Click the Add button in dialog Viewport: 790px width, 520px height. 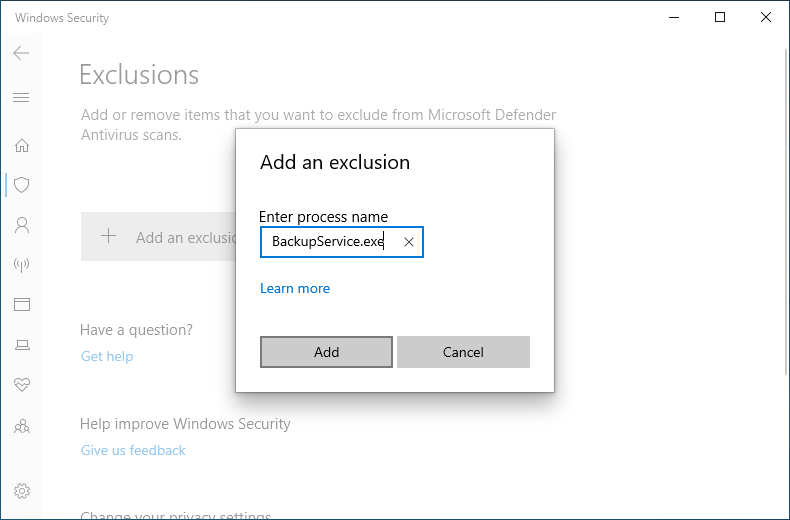326,352
